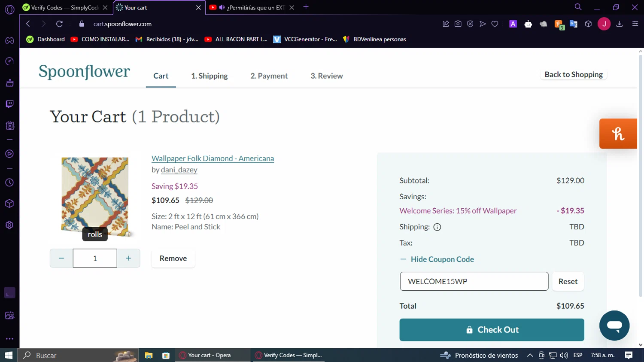Click the search tabs magnifier icon
Image resolution: width=644 pixels, height=362 pixels.
click(x=578, y=7)
